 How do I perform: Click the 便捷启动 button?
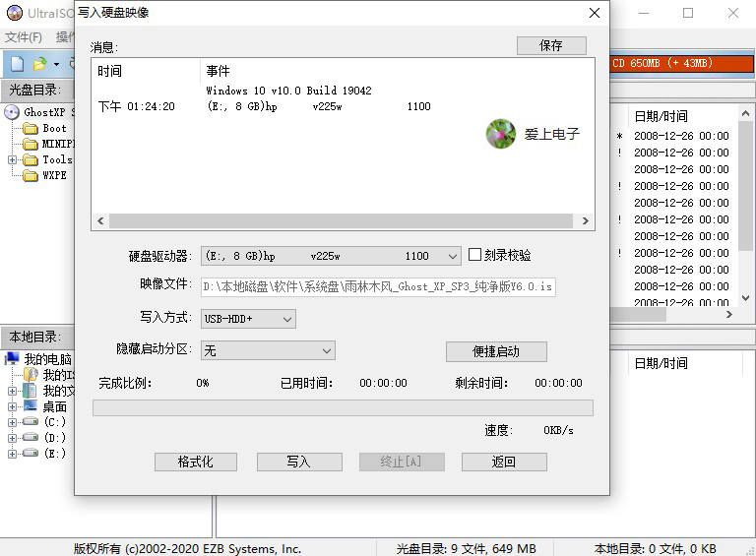496,351
